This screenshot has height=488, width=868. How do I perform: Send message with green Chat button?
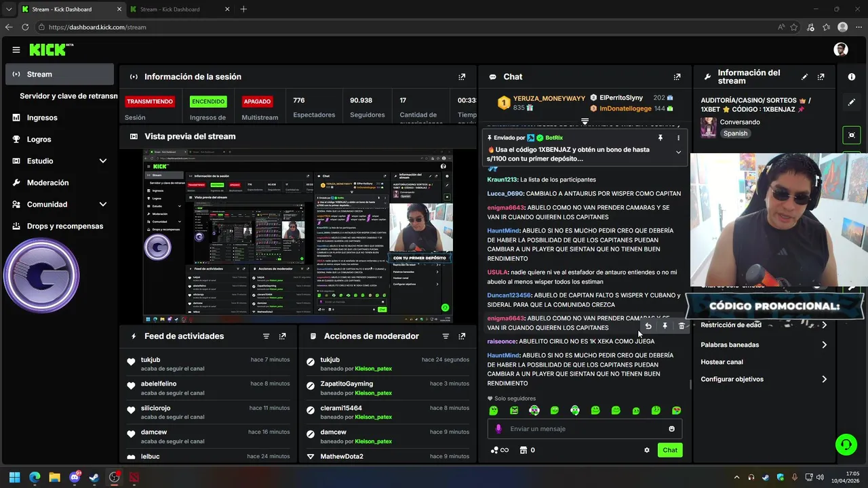(670, 450)
